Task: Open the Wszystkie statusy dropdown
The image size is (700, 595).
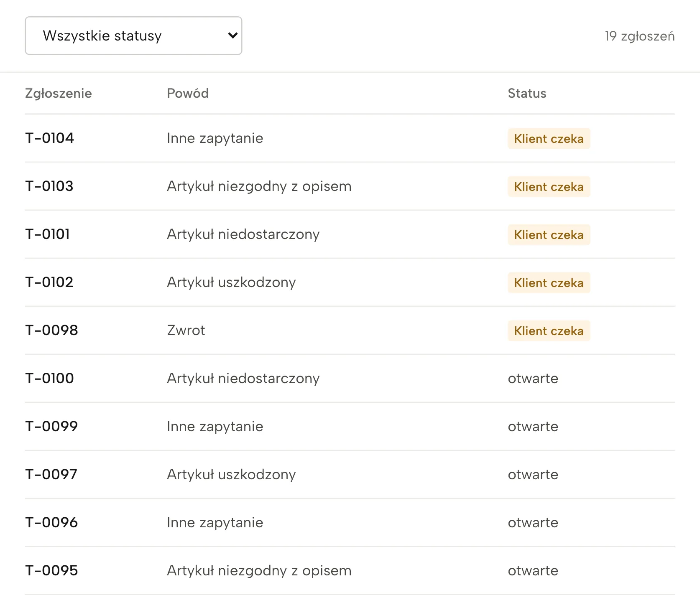Action: pyautogui.click(x=133, y=36)
